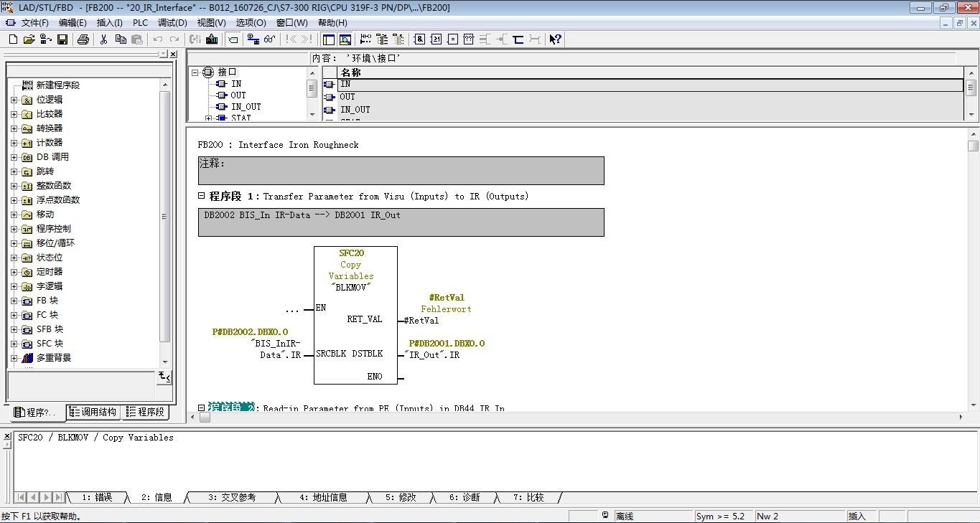Image resolution: width=980 pixels, height=523 pixels.
Task: Expand the 定时器 tree node
Action: point(14,272)
